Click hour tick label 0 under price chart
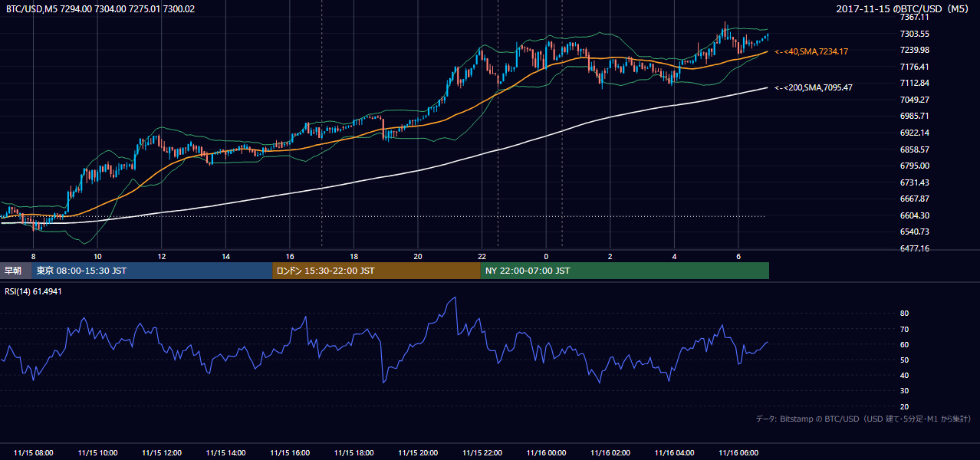Viewport: 980px width, 460px height. tap(546, 256)
